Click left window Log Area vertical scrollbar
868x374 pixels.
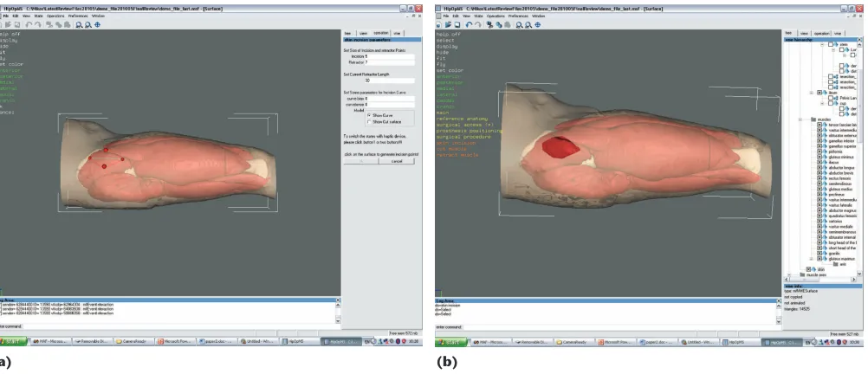click(x=338, y=312)
